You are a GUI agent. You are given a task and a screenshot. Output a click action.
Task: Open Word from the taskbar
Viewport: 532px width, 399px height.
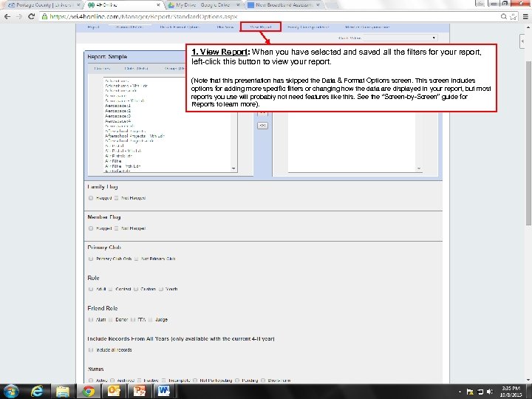(165, 392)
